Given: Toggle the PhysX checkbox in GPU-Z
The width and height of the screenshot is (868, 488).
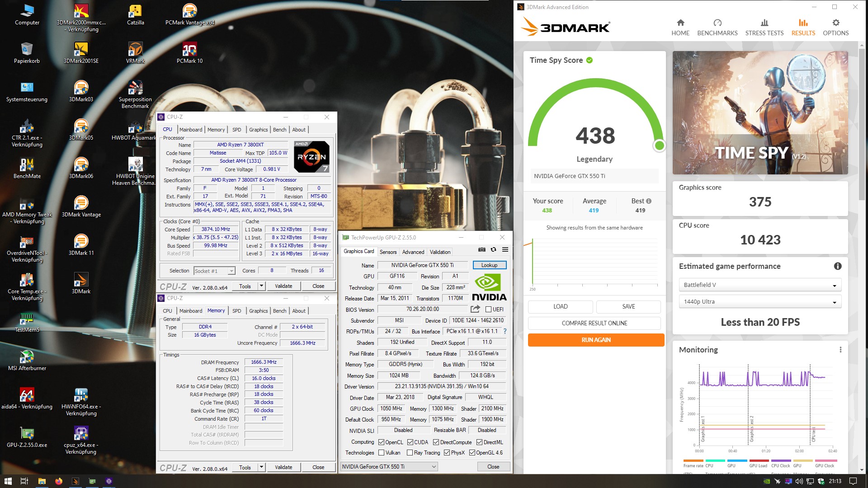Looking at the screenshot, I should [x=447, y=453].
